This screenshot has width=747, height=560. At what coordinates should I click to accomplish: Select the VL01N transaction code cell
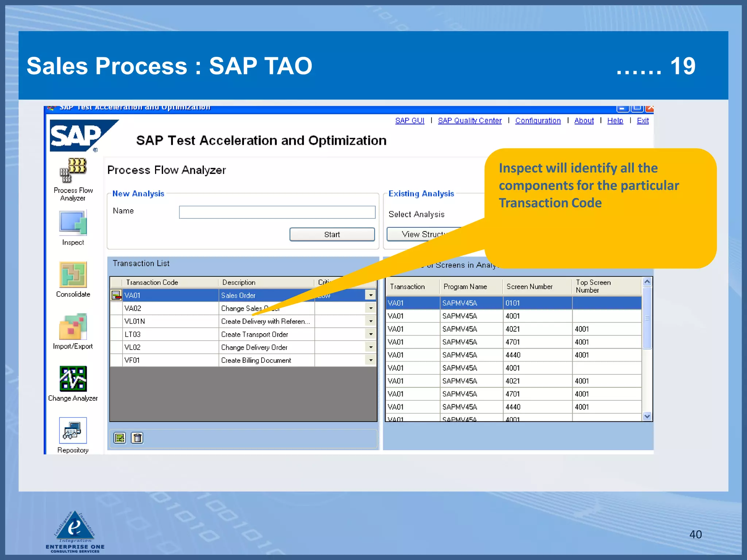[x=171, y=321]
